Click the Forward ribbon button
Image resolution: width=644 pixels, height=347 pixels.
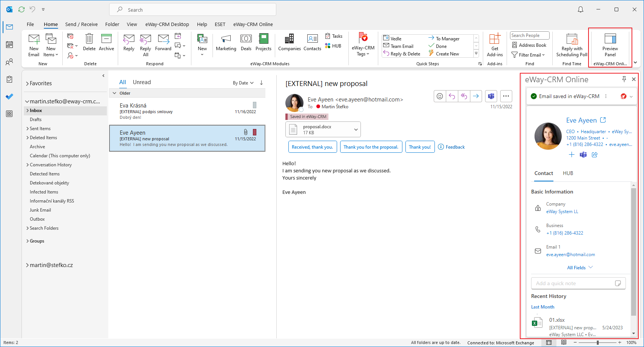163,42
